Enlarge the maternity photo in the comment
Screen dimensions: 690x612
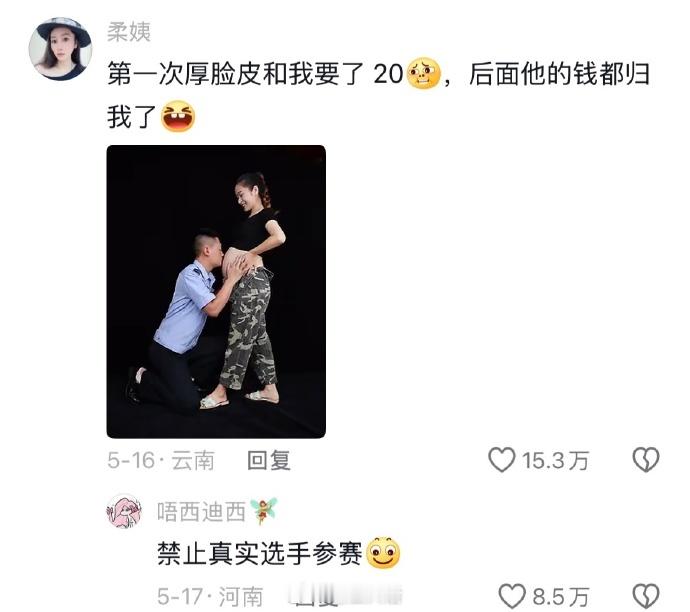pyautogui.click(x=216, y=291)
